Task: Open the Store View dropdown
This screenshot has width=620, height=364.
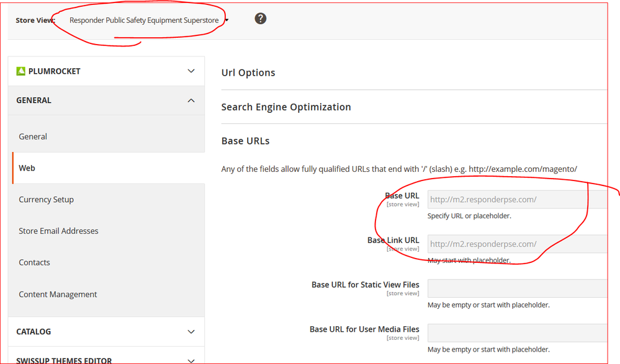Action: (148, 20)
